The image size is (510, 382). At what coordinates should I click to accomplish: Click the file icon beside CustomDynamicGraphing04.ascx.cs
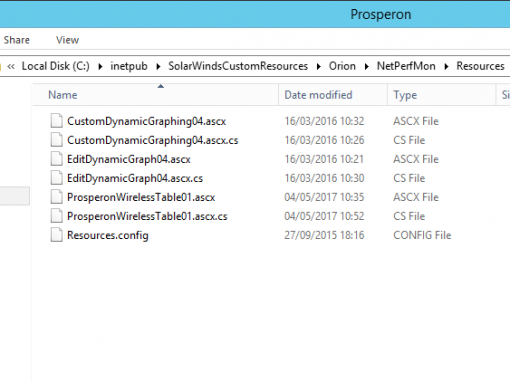[x=56, y=140]
